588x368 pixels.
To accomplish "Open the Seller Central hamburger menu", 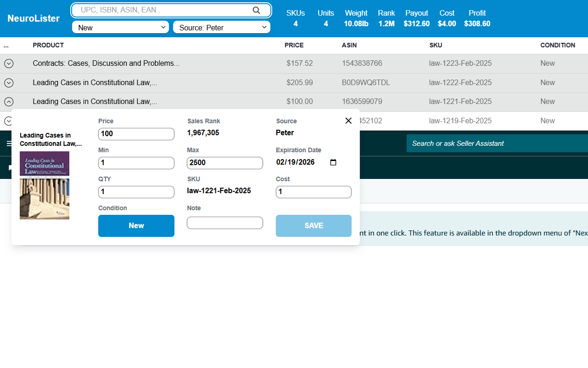I will coord(9,144).
